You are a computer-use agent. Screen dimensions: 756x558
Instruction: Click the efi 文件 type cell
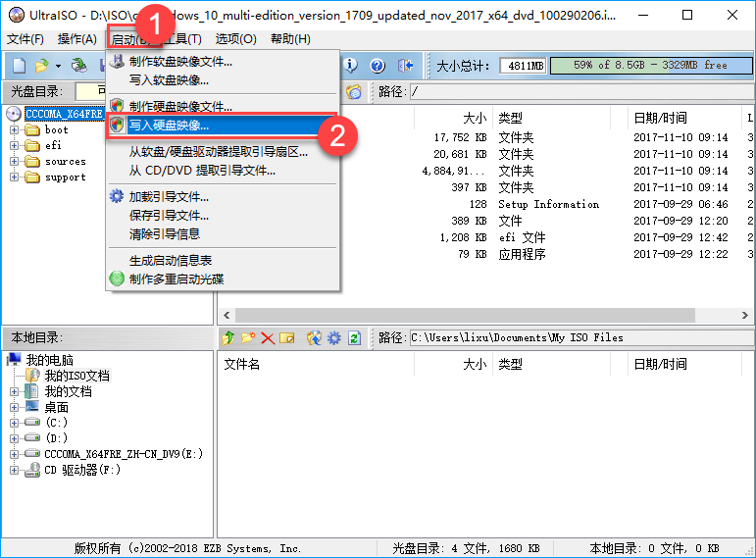tap(522, 237)
